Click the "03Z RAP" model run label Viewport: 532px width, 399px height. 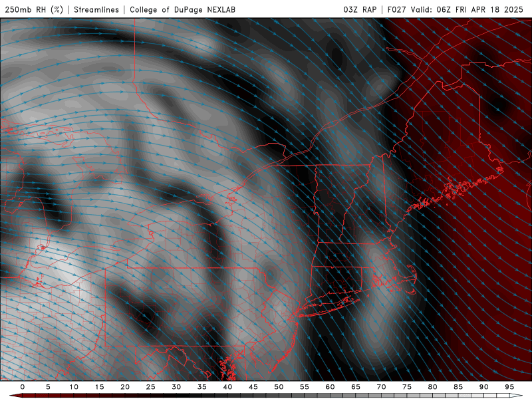pyautogui.click(x=360, y=9)
